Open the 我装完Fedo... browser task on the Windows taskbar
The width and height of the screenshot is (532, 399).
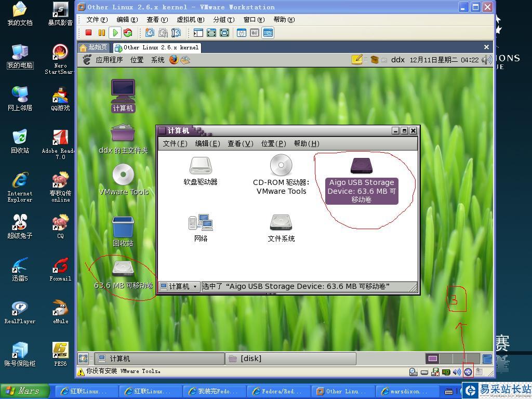[215, 392]
